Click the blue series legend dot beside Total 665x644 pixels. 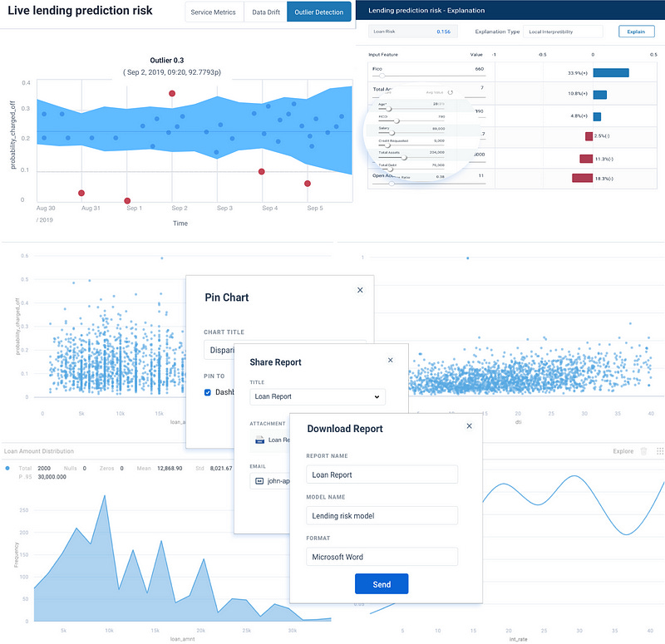(7, 468)
